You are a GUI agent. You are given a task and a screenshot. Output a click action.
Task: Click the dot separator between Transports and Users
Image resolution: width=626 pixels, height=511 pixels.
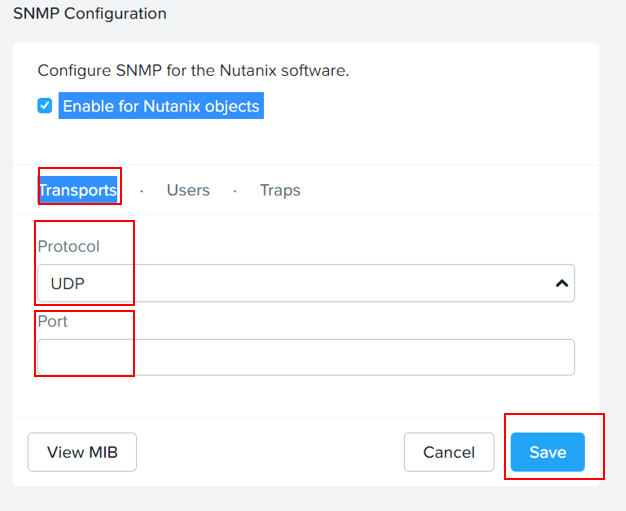click(142, 192)
